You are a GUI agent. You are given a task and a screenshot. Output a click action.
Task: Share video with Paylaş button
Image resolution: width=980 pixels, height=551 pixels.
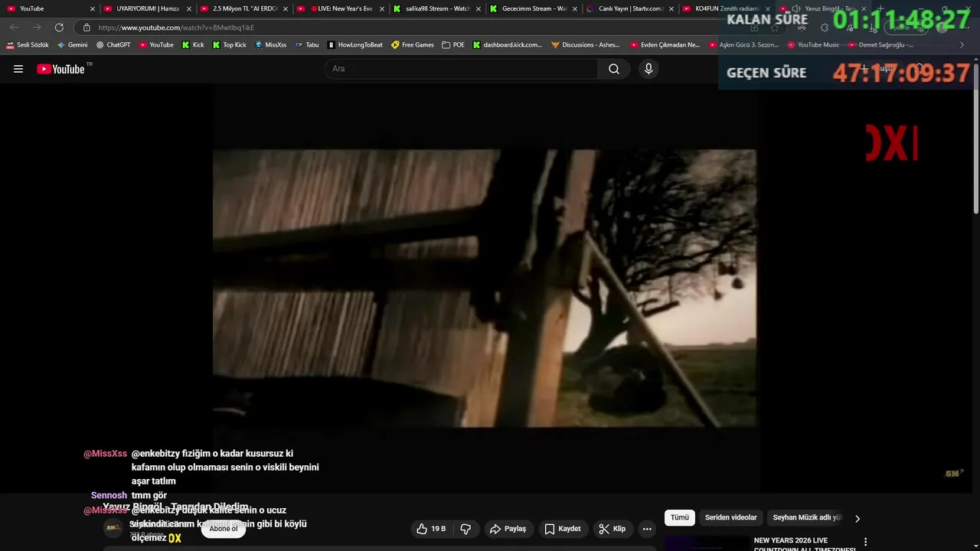508,529
